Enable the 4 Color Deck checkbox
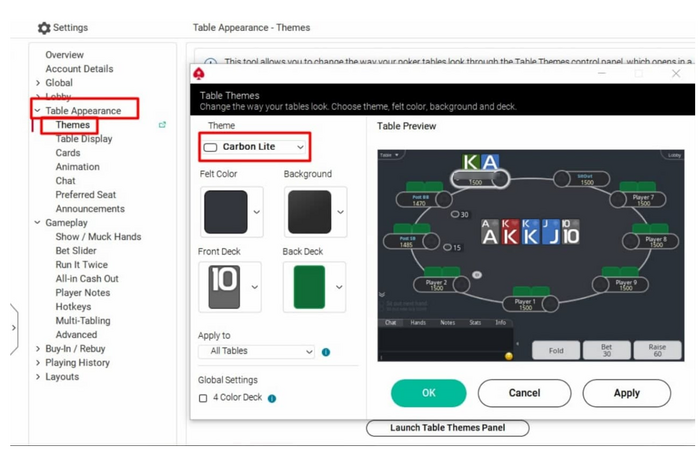Image resolution: width=700 pixels, height=458 pixels. (x=203, y=398)
